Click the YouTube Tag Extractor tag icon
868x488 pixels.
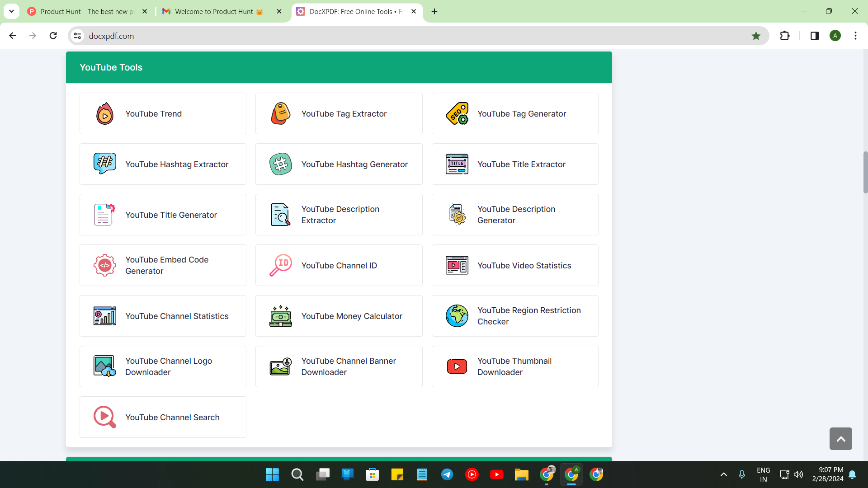(281, 113)
